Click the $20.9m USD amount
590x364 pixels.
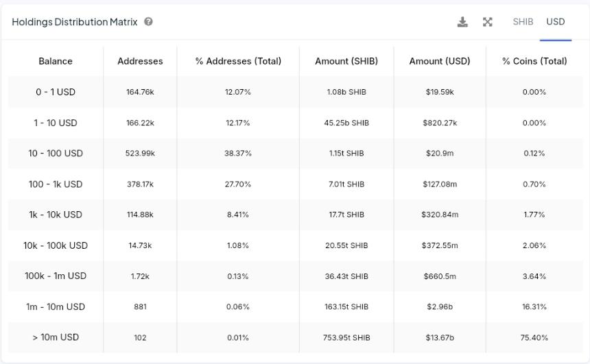pyautogui.click(x=440, y=154)
